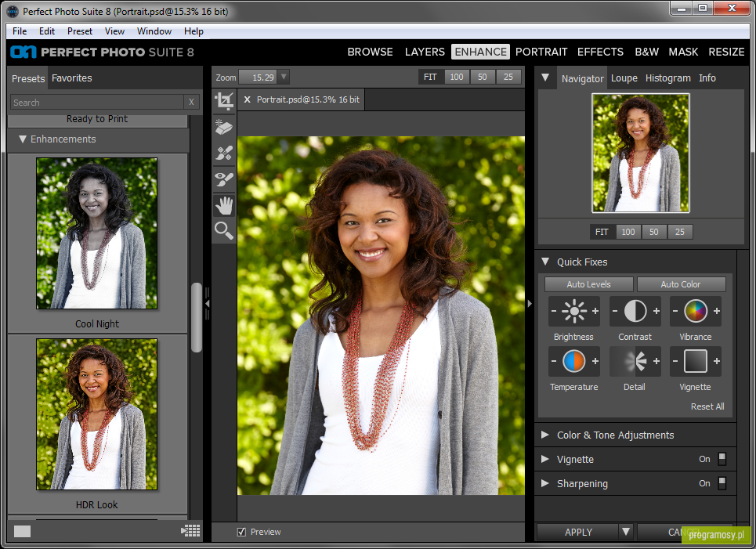Open the Preset menu

click(x=80, y=31)
